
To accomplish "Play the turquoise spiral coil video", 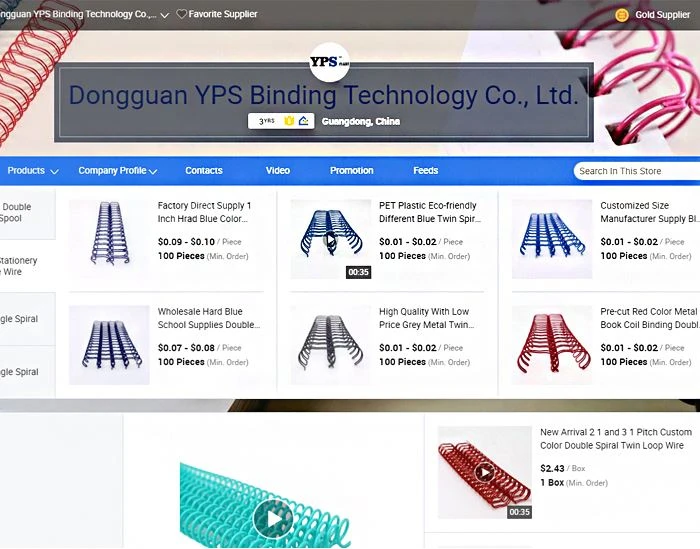I will coord(274,519).
